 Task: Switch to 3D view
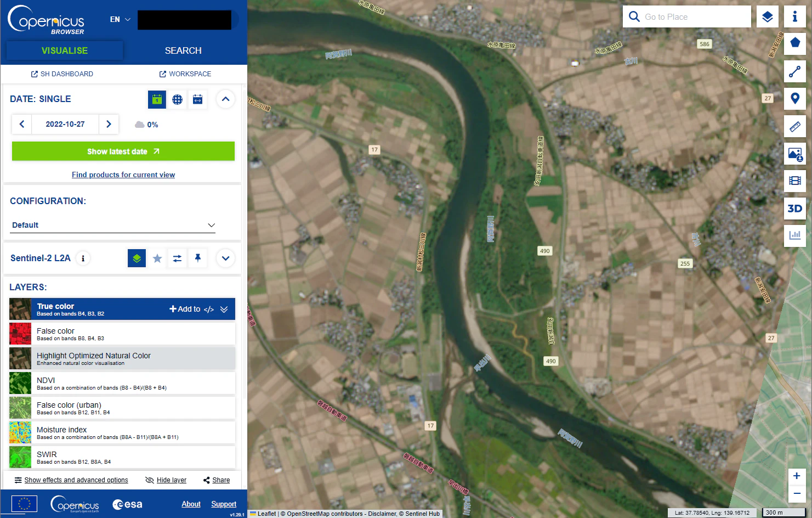click(794, 209)
